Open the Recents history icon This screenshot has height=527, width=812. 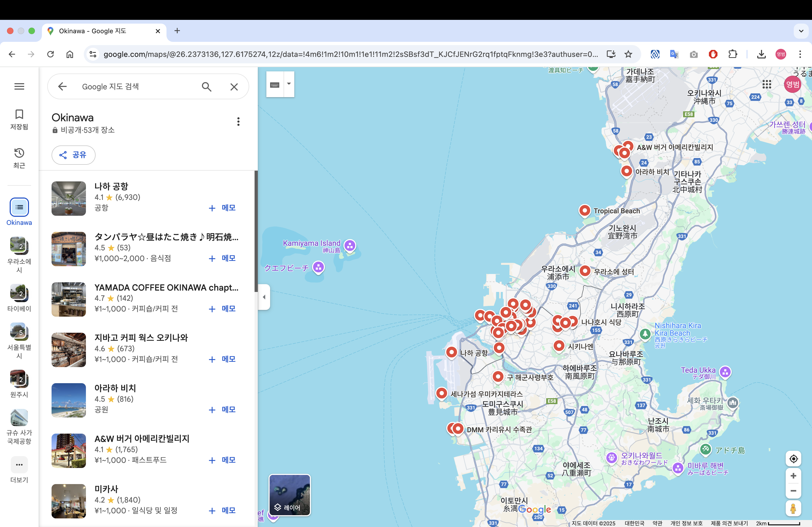19,153
